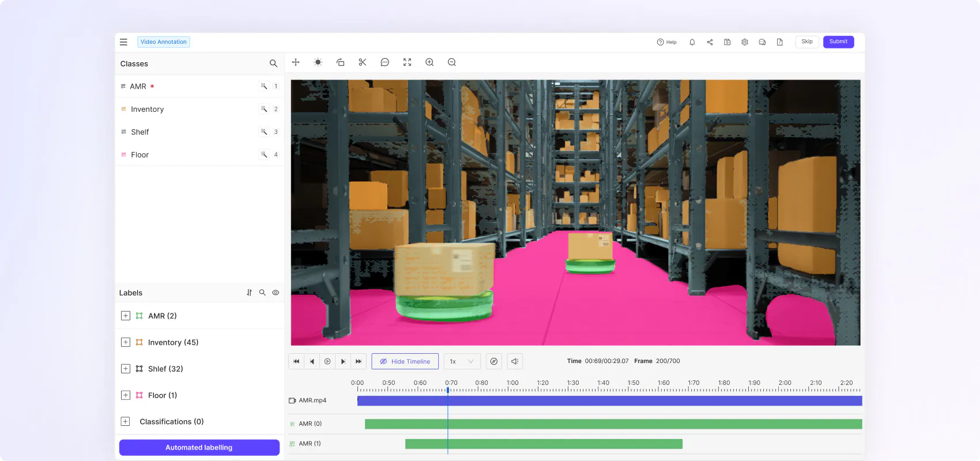980x461 pixels.
Task: Expand the Inventory (45) label group
Action: point(126,342)
